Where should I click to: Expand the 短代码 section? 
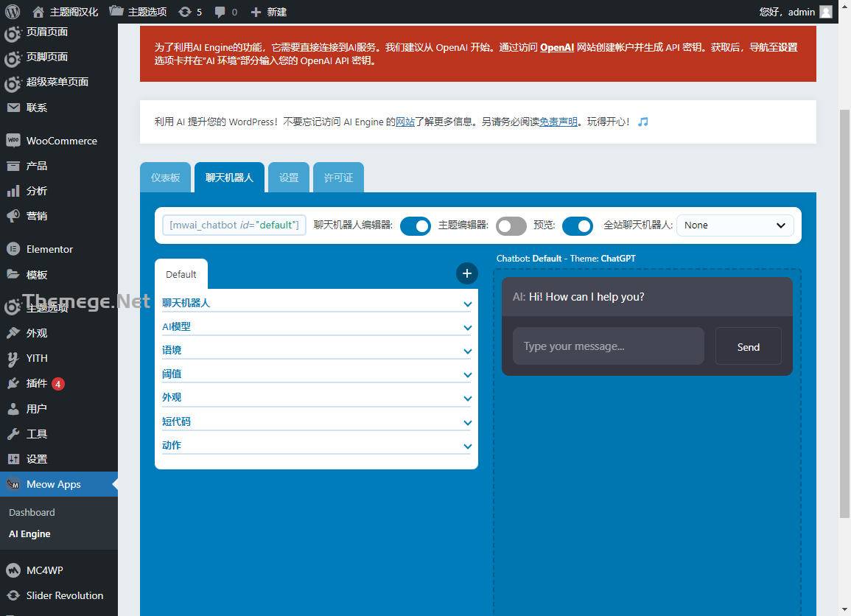[316, 421]
